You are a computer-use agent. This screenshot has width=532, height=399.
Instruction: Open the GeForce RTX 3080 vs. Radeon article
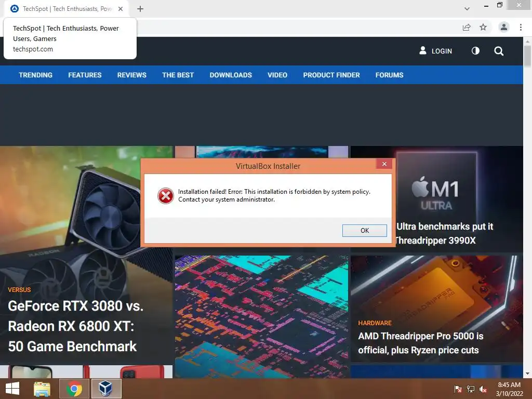click(x=76, y=326)
